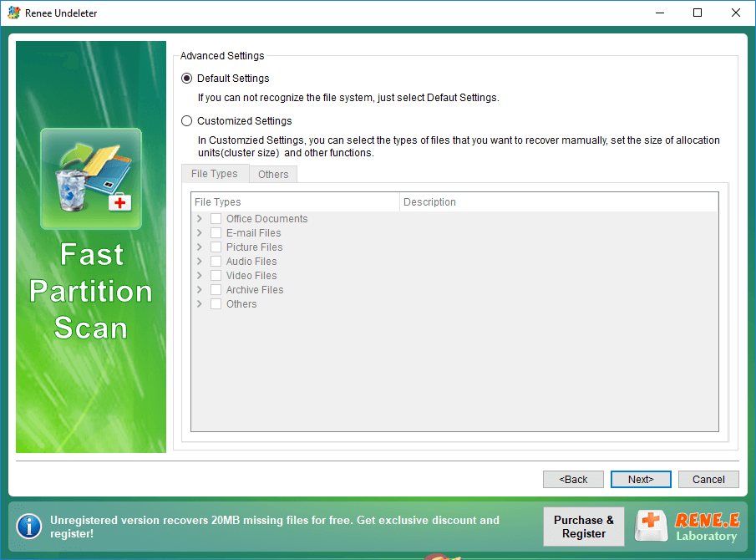Expand the E-mail Files tree node

pos(200,233)
